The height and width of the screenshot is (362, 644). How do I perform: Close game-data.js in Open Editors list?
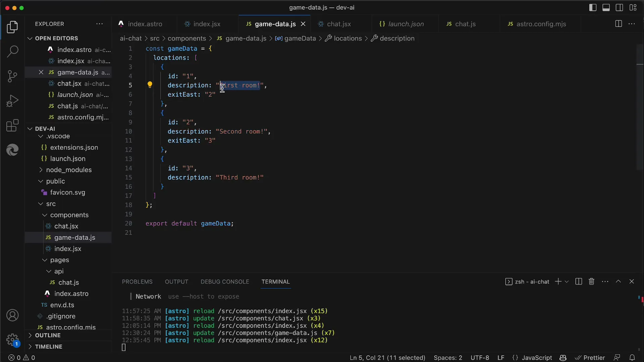41,72
